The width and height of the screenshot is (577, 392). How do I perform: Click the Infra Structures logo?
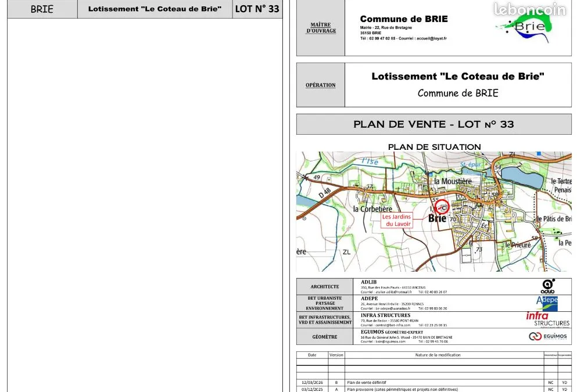click(547, 319)
